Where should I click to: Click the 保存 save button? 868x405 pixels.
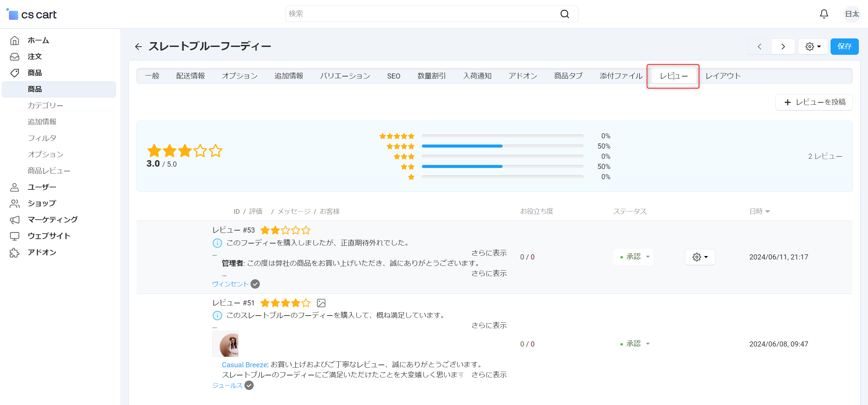[844, 47]
